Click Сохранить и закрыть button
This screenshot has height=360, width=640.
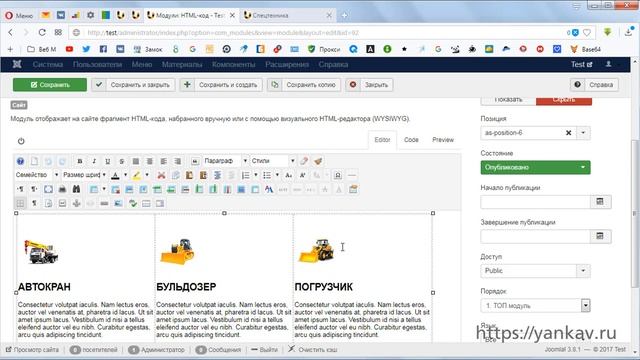pyautogui.click(x=133, y=85)
